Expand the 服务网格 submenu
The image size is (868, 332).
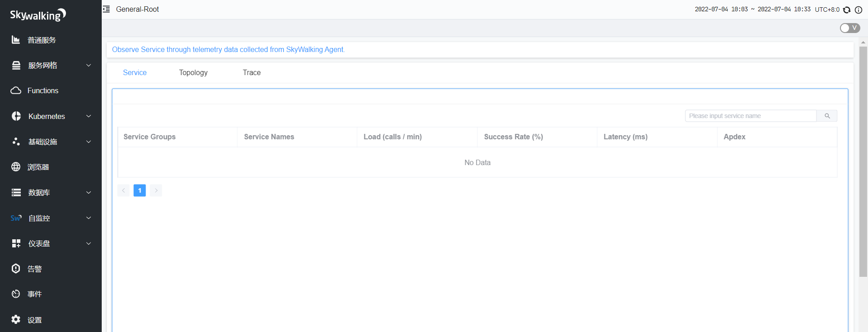[x=89, y=65]
